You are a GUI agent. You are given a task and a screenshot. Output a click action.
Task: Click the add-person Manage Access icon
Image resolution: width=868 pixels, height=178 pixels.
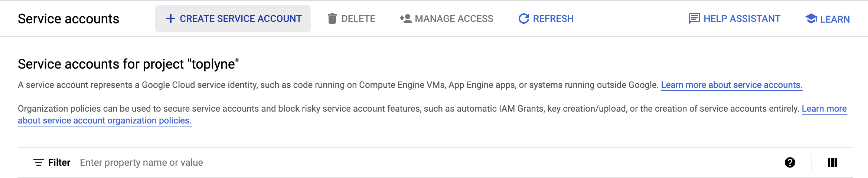pos(405,19)
